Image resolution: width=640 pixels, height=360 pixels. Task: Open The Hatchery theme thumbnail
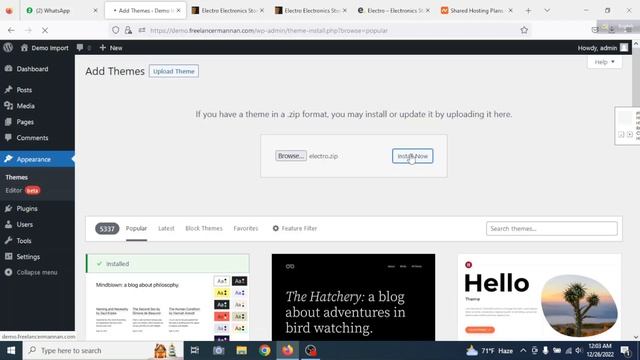353,297
